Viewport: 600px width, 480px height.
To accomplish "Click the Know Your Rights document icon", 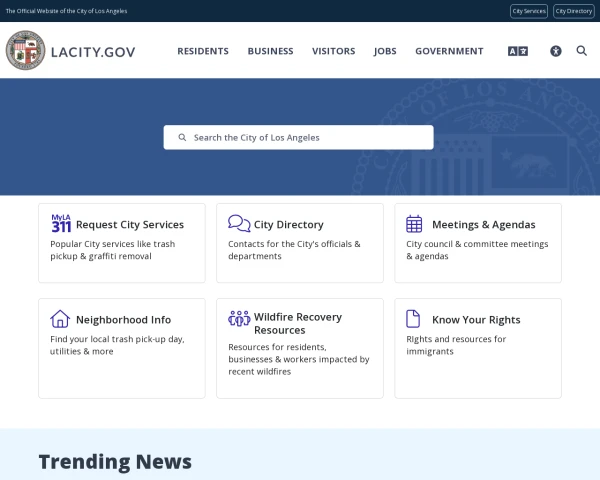I will pos(413,319).
